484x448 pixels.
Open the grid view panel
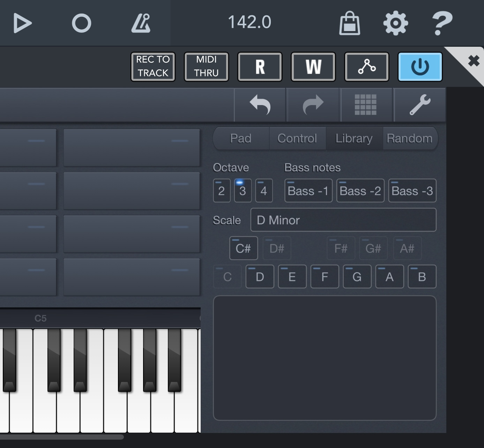tap(366, 105)
